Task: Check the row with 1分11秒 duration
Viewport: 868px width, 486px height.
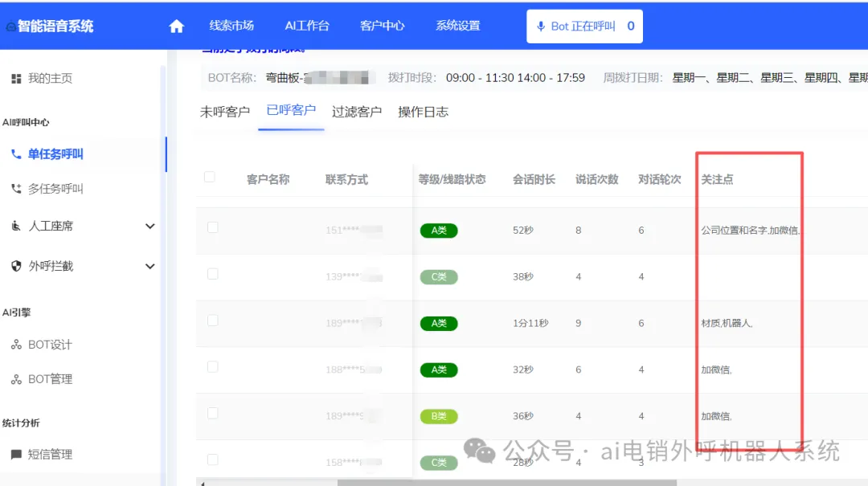Action: click(212, 321)
